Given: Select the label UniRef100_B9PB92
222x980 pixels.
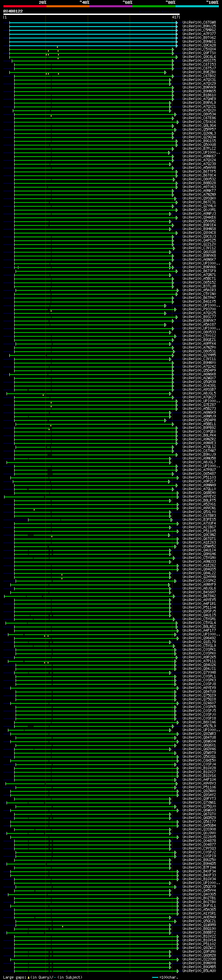Looking at the screenshot, I should [199, 428].
